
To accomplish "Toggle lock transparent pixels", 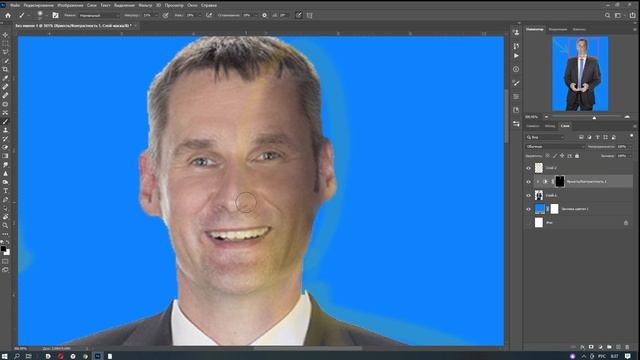I will [547, 156].
